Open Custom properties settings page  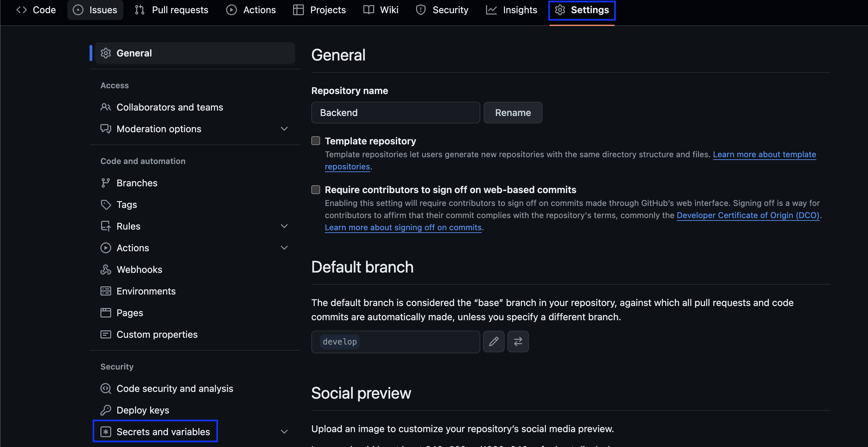click(195, 334)
